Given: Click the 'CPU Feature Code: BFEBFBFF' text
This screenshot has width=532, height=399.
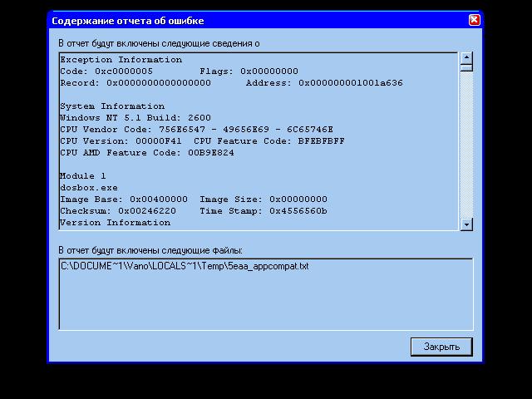Looking at the screenshot, I should (x=268, y=141).
